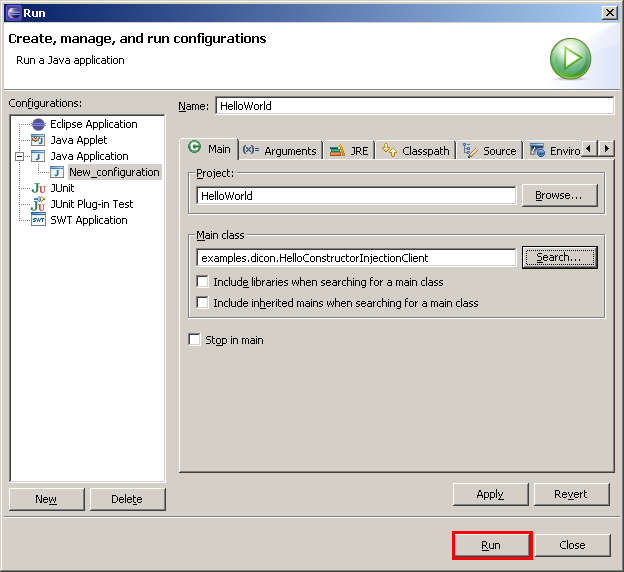The height and width of the screenshot is (572, 624).
Task: Click the large green Run arrow icon
Action: (570, 59)
